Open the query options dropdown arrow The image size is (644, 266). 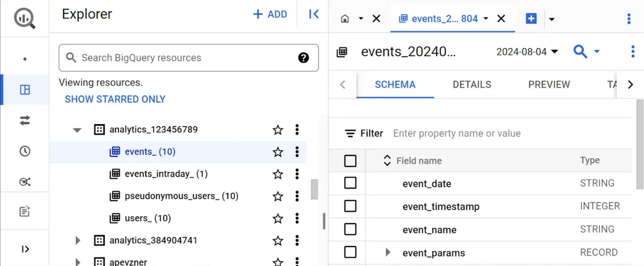597,51
